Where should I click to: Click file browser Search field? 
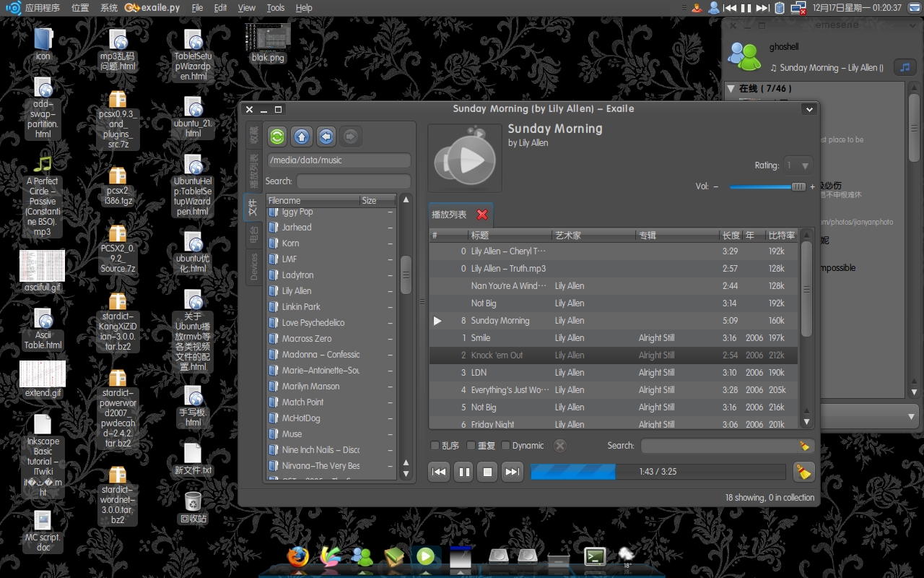click(x=353, y=181)
